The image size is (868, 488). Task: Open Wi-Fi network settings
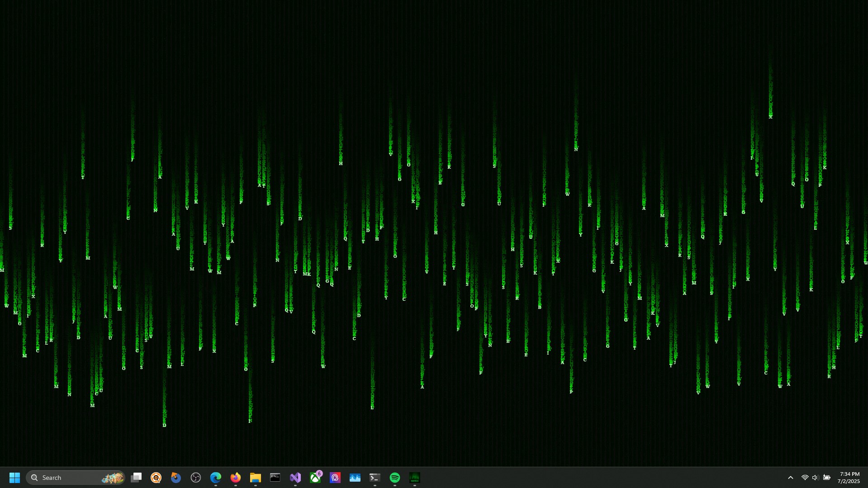(805, 478)
